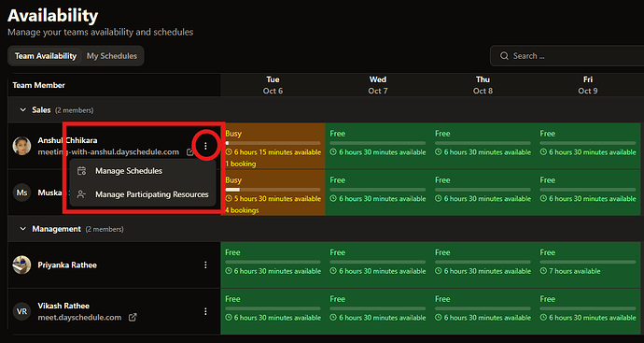Click Priyanka's 7 hours available cell on Friday
The width and height of the screenshot is (644, 343).
click(x=588, y=264)
